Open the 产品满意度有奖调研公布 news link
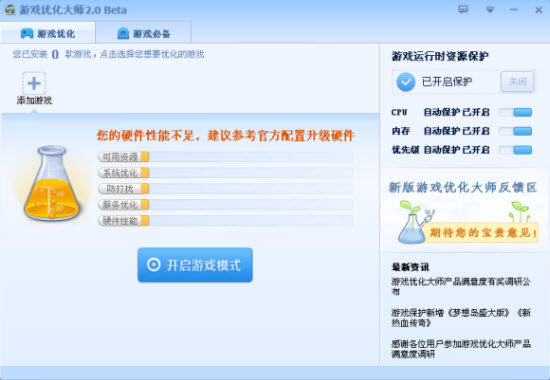This screenshot has width=550, height=380. [461, 286]
